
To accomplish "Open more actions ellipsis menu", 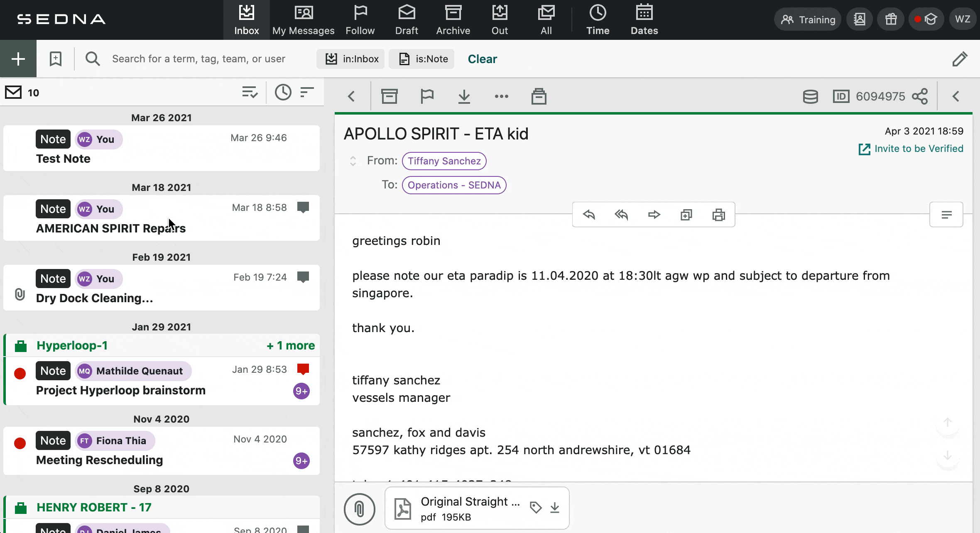I will pyautogui.click(x=502, y=96).
